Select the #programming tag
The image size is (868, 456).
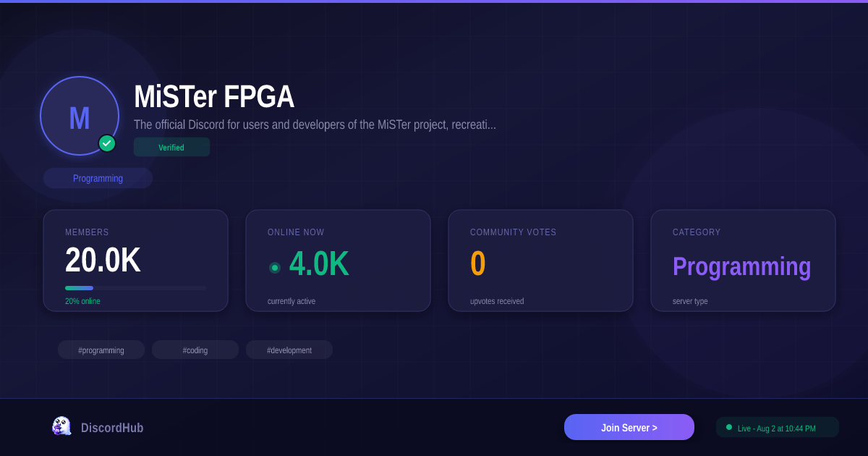click(101, 350)
